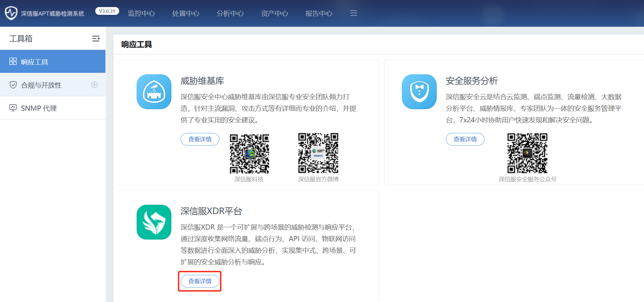
Task: Click the 合规与开放性 shield icon
Action: click(13, 85)
